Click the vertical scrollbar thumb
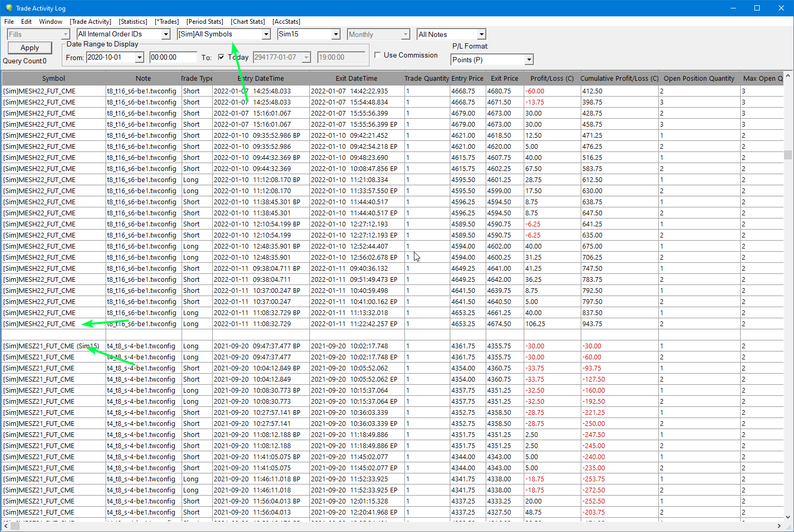 [788, 155]
